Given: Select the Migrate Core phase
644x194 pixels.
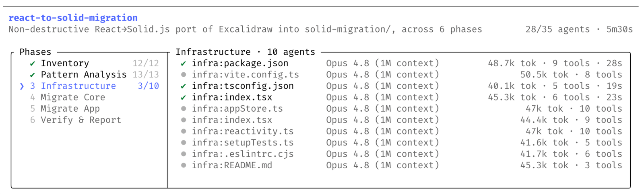Looking at the screenshot, I should click(68, 97).
